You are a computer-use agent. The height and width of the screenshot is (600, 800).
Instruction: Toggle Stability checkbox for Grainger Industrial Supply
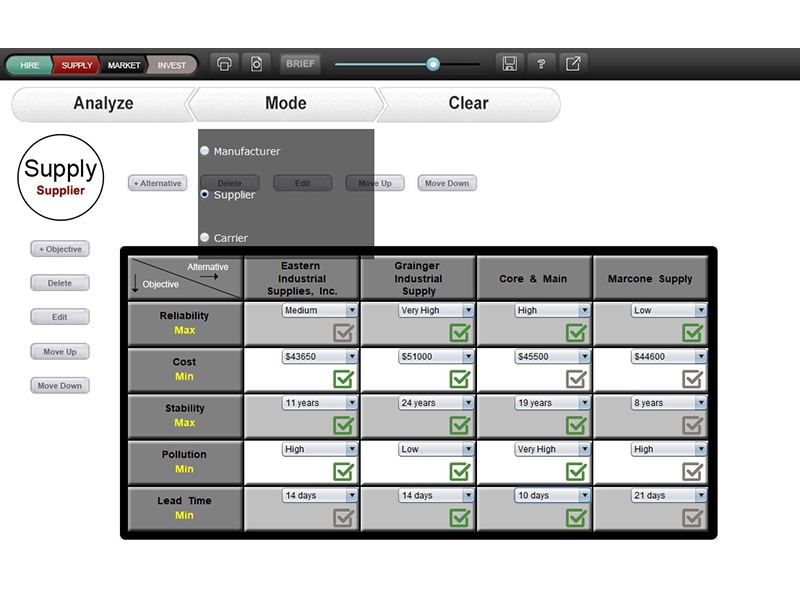click(460, 426)
